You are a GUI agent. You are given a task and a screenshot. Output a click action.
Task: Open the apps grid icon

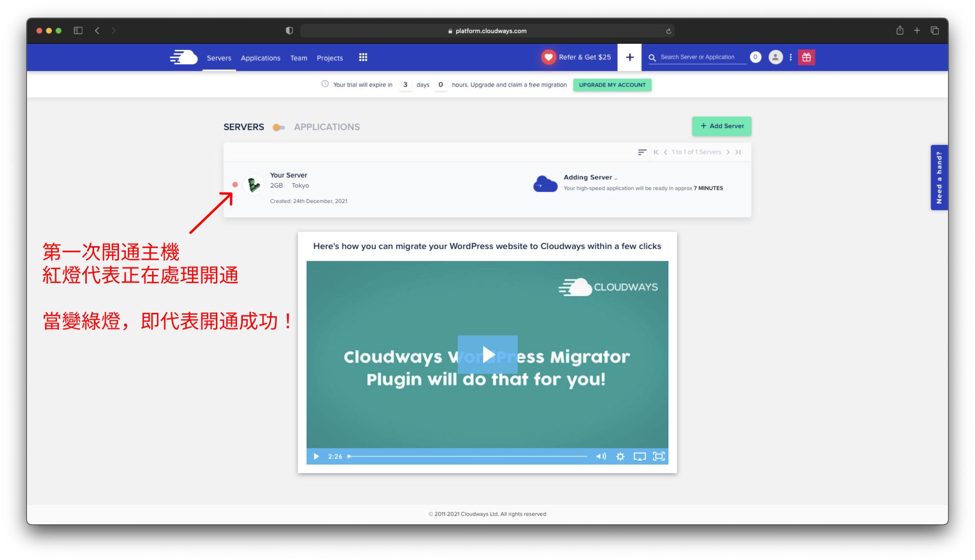click(x=363, y=58)
